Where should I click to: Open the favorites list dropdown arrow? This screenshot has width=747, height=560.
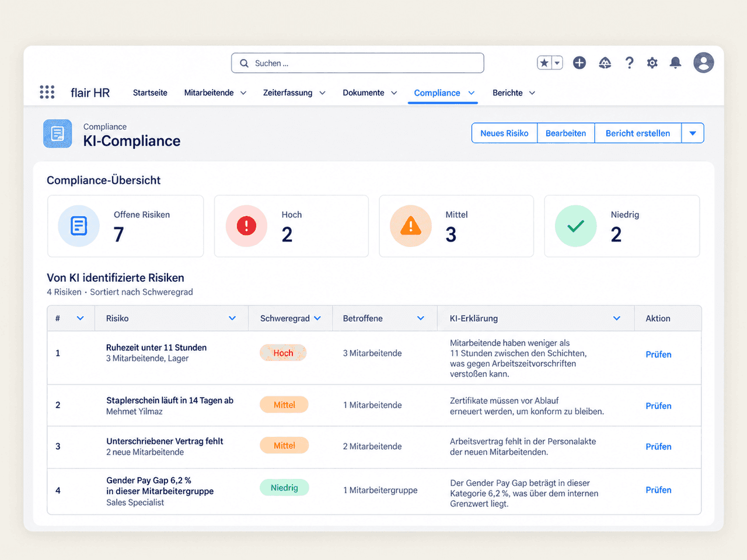[x=557, y=63]
